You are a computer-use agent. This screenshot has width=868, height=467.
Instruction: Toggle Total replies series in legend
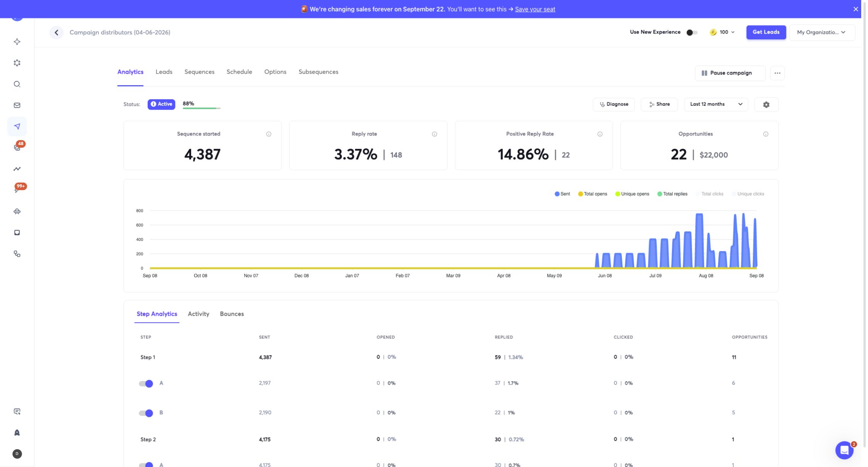point(672,194)
